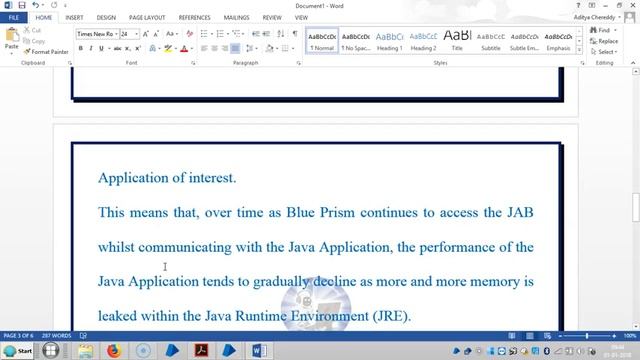Apply the No Spacing style
Viewport: 640px width, 360px height.
(x=356, y=41)
